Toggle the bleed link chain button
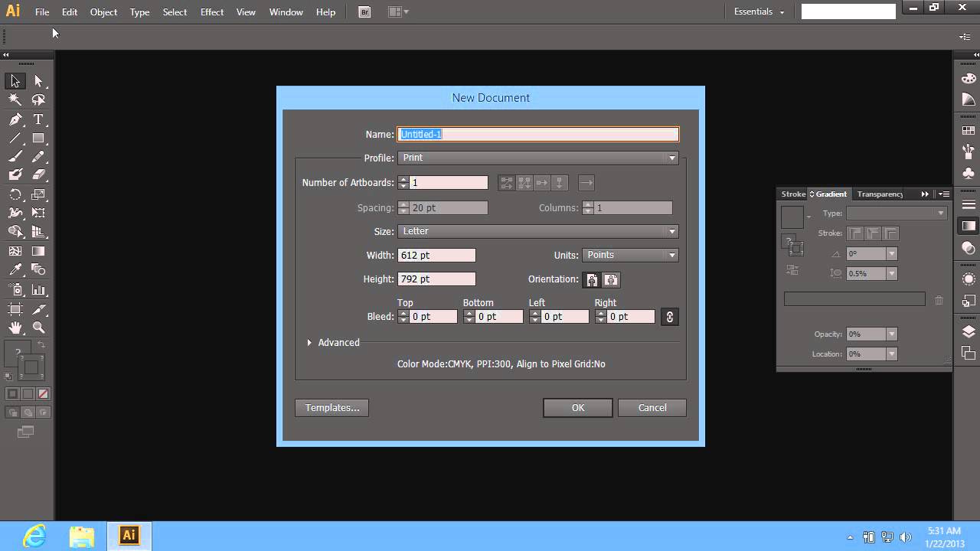980x551 pixels. click(670, 317)
